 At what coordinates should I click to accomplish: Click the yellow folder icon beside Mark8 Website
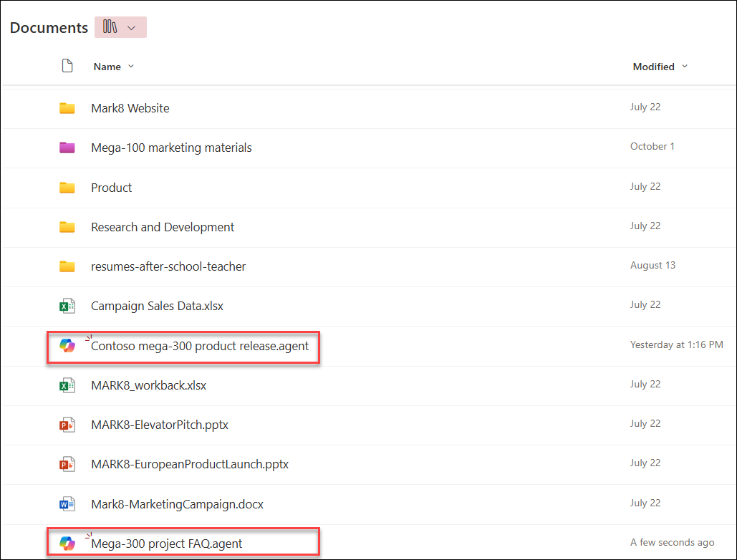click(68, 107)
